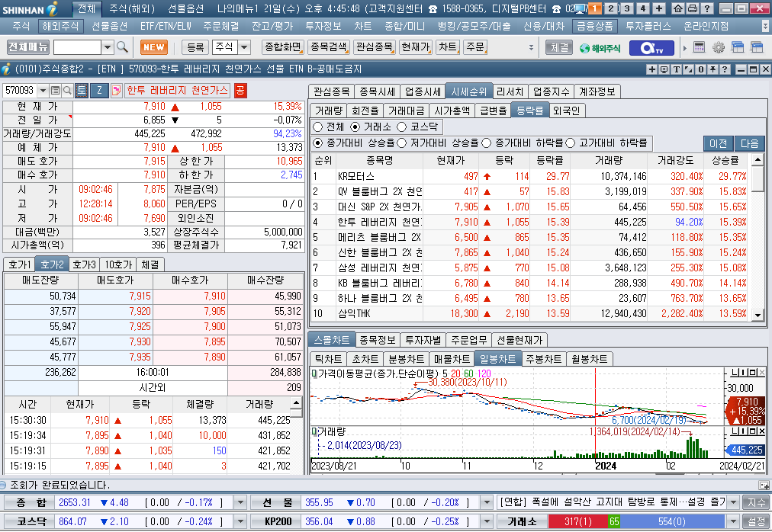The image size is (772, 532).
Task: Click the ranking list scroll down arrow
Action: tap(758, 315)
